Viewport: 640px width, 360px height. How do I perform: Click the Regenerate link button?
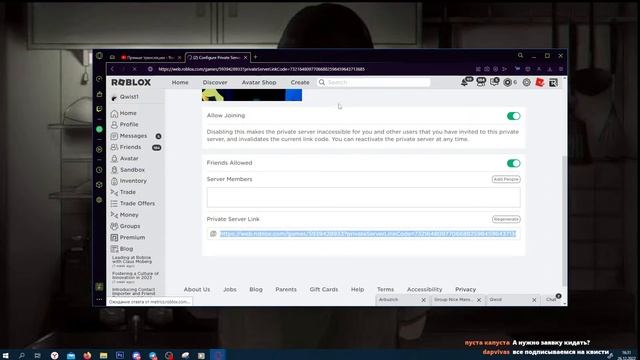coord(506,219)
